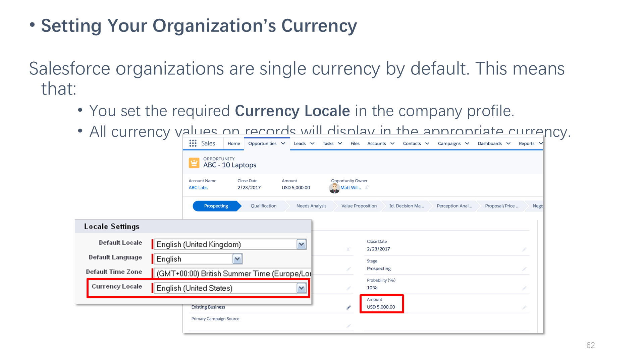Expand Default Language dropdown arrow
Screen dimensions: 644x362
[237, 259]
